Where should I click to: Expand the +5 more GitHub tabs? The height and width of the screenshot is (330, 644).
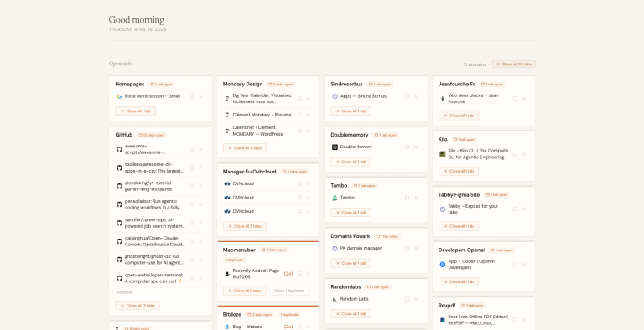click(x=124, y=292)
